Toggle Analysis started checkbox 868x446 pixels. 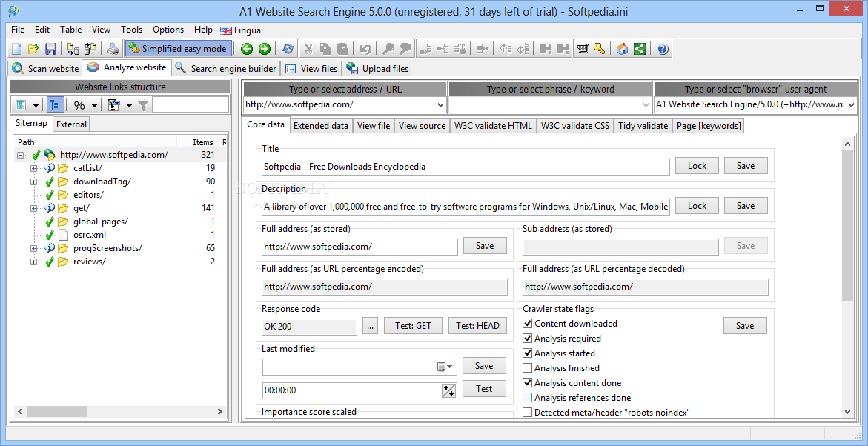(x=528, y=353)
